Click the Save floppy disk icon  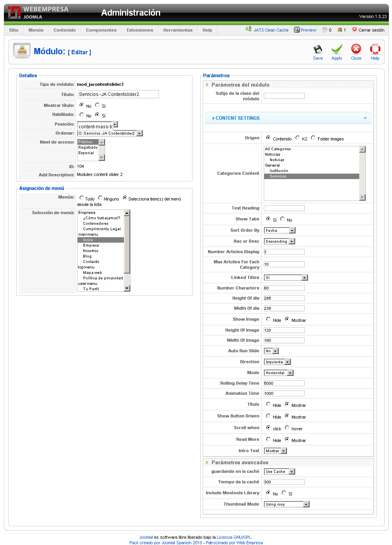pyautogui.click(x=318, y=50)
